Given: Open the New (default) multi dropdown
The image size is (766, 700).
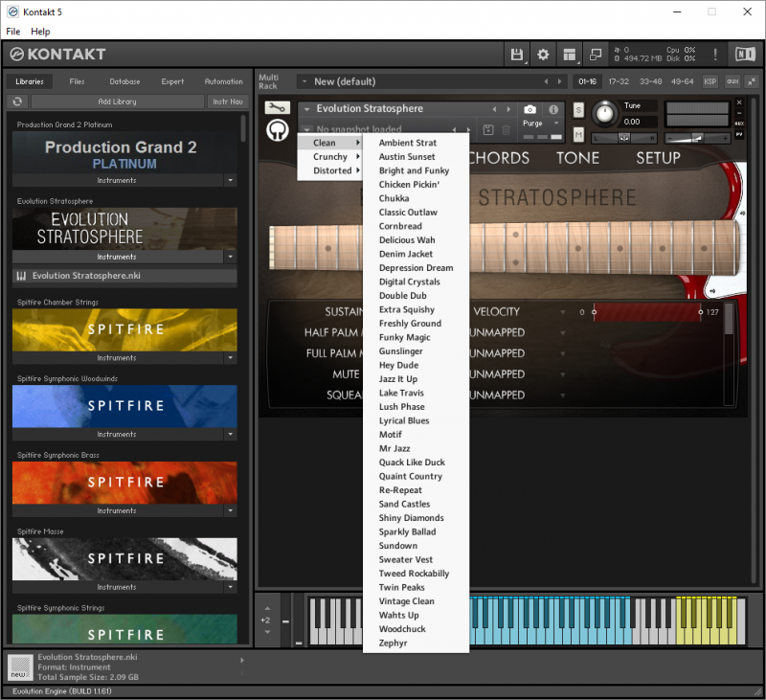Looking at the screenshot, I should pyautogui.click(x=304, y=81).
